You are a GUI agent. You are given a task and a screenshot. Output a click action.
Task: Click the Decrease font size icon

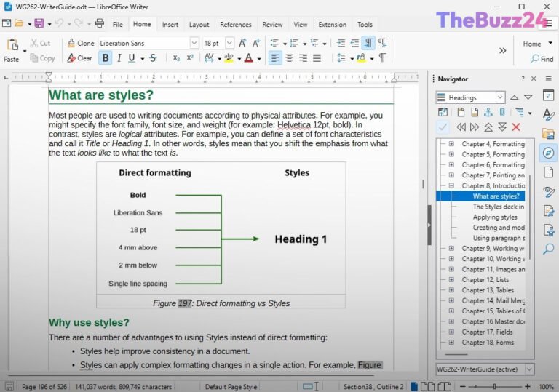click(x=256, y=43)
